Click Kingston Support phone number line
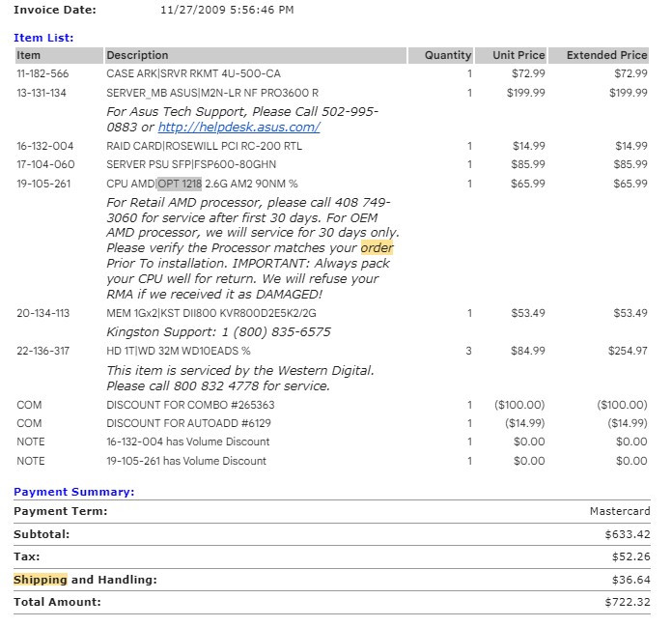This screenshot has width=672, height=627. pos(218,332)
